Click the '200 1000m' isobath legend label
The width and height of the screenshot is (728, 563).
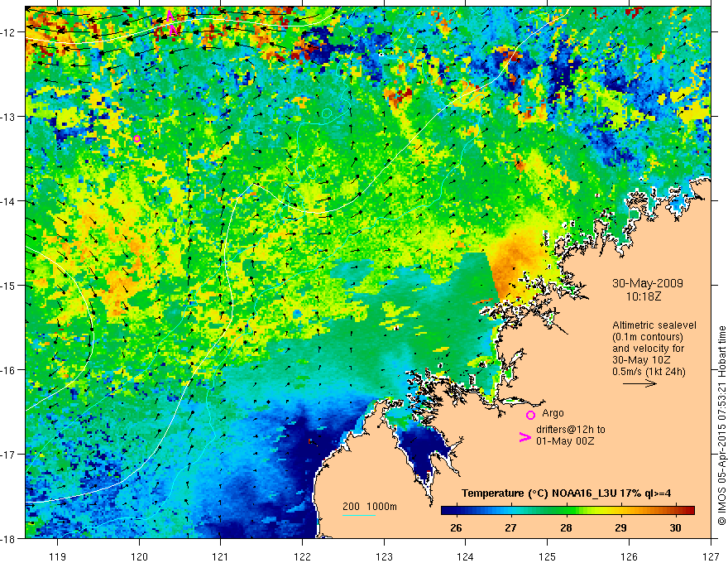pyautogui.click(x=370, y=507)
